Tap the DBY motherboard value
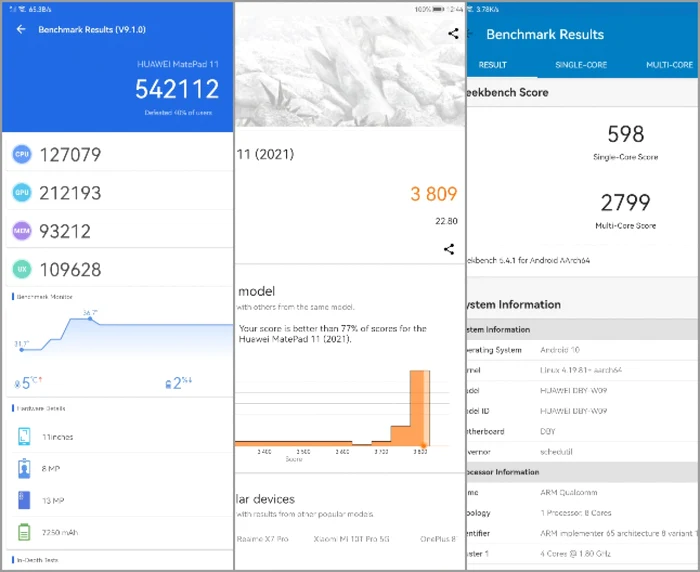700x572 pixels. [548, 431]
